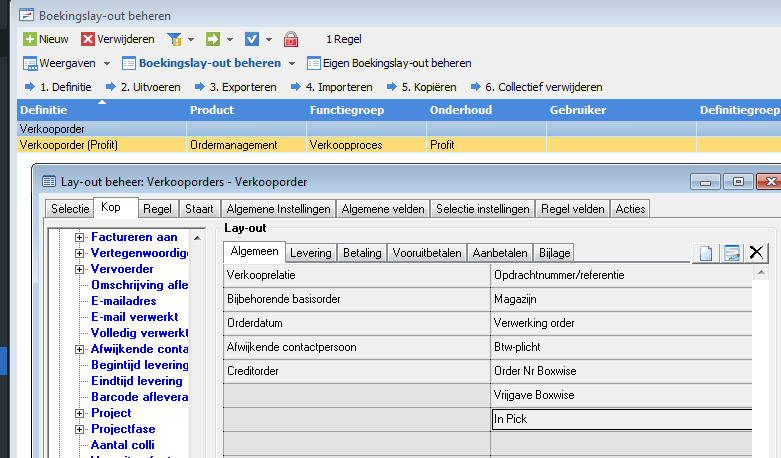Open the Levering layout tab

(310, 253)
